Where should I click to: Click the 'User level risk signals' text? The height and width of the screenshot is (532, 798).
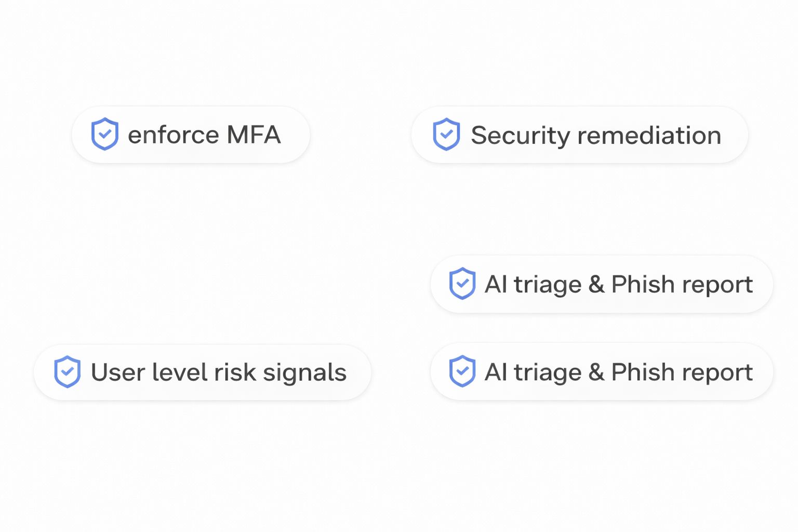click(219, 373)
